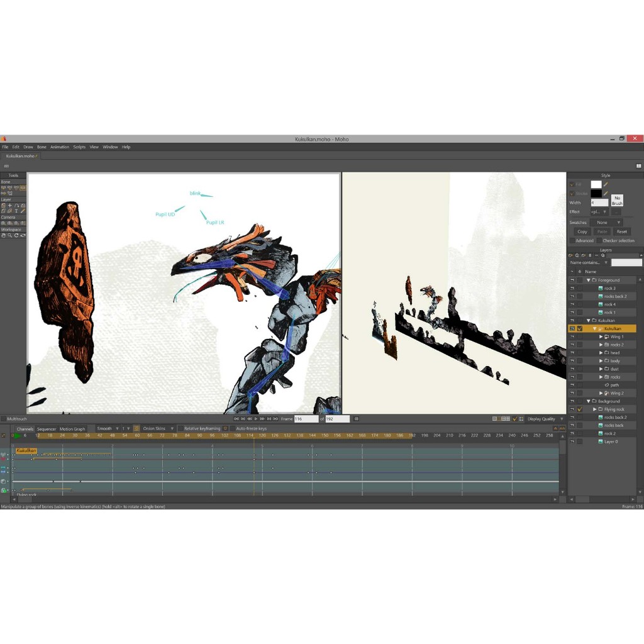Image resolution: width=644 pixels, height=644 pixels.
Task: Select the Add Bone tool
Action: pyautogui.click(x=16, y=187)
